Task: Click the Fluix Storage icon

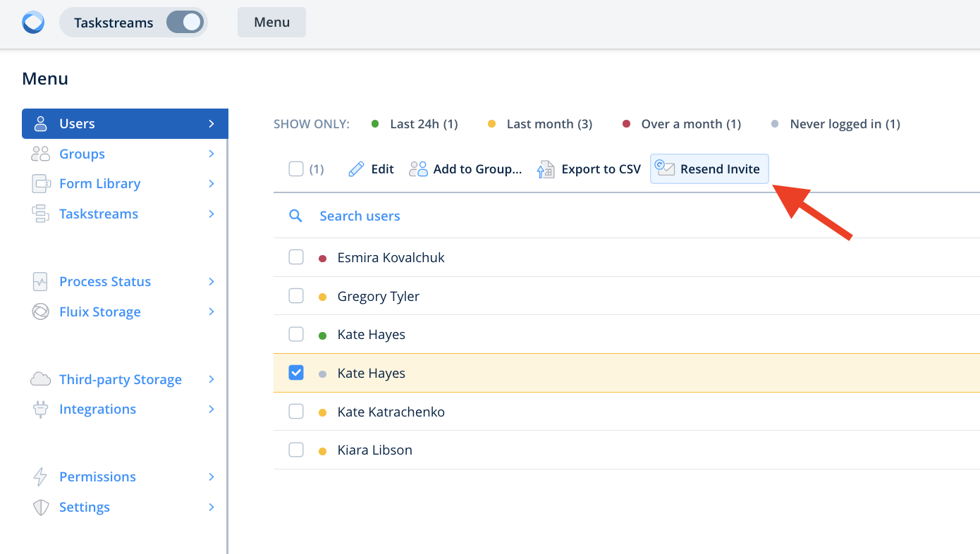Action: click(x=41, y=312)
